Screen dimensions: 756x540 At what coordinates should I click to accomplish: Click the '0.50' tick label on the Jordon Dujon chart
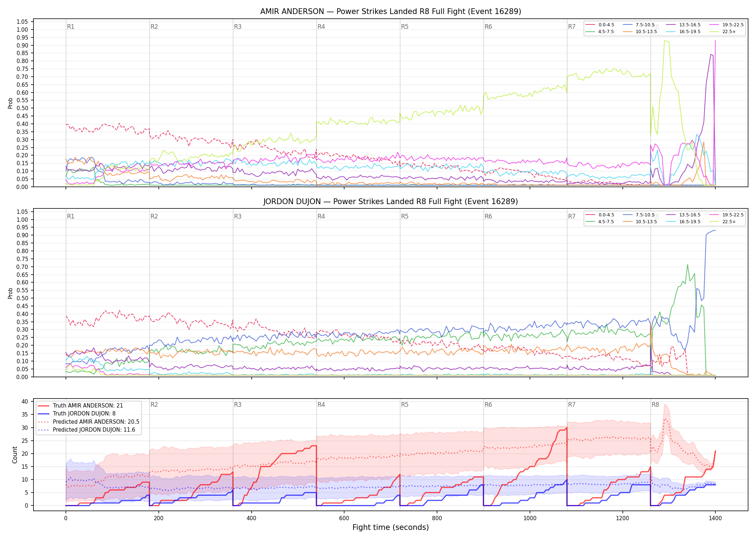point(22,298)
